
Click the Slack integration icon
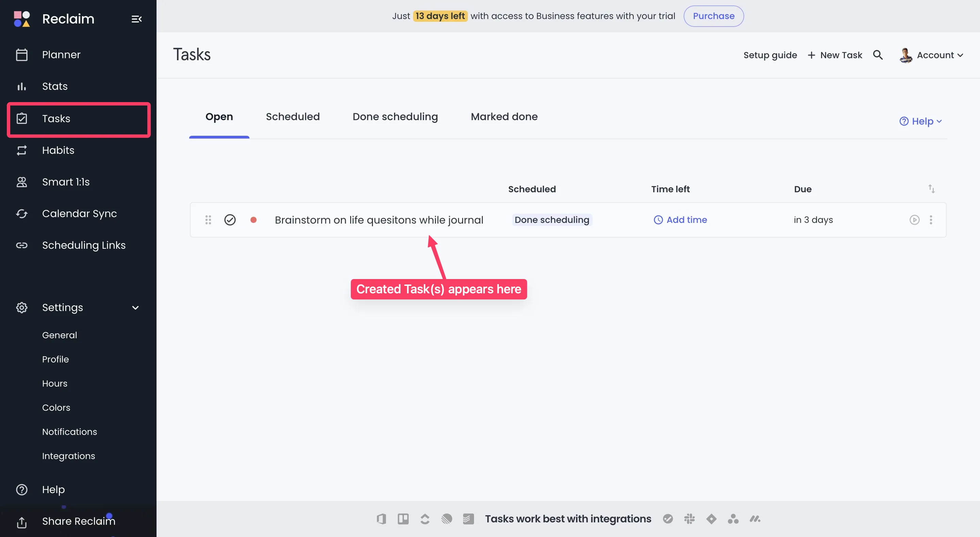point(689,519)
